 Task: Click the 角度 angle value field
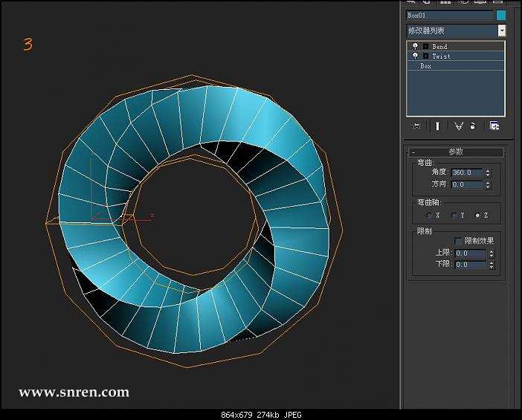(x=466, y=172)
